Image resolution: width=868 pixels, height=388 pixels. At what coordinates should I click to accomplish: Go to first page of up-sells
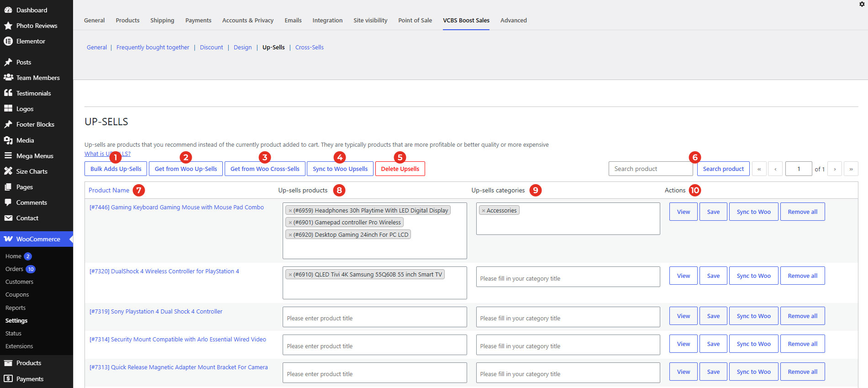click(x=759, y=169)
